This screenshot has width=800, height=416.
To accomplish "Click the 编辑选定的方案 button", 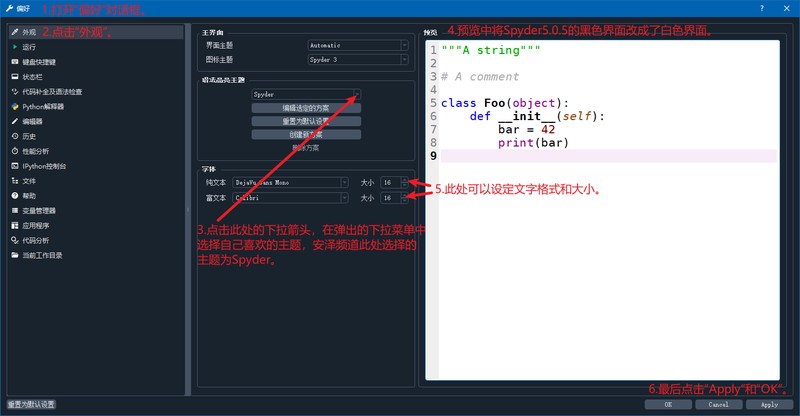I will coord(306,108).
